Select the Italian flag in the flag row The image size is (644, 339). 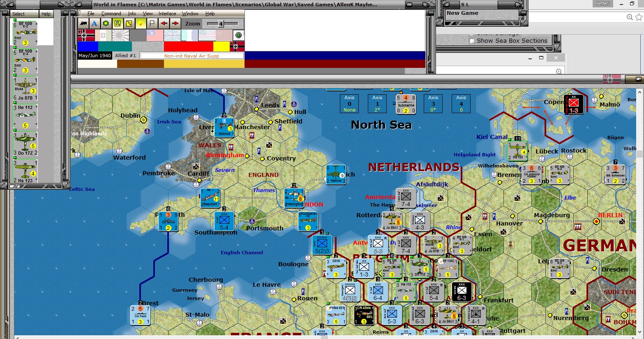103,35
